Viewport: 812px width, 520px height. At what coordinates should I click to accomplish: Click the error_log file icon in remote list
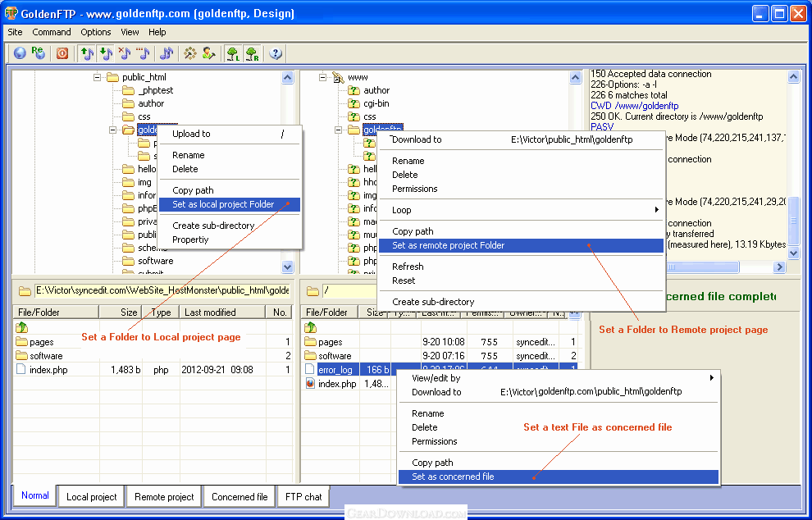[310, 370]
